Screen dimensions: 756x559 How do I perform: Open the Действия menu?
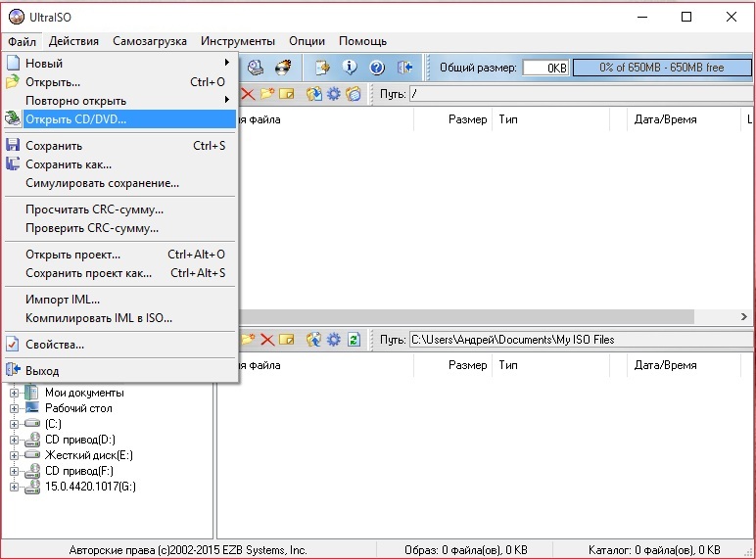pyautogui.click(x=73, y=41)
